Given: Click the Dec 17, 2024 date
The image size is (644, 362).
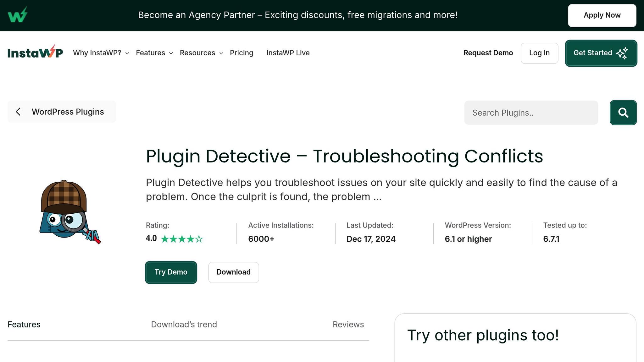Looking at the screenshot, I should [x=371, y=239].
